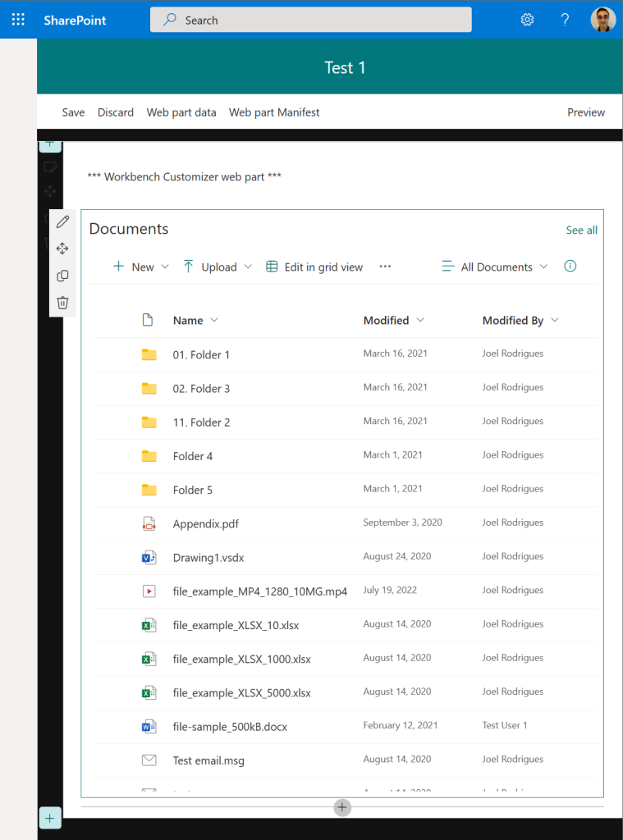Click the user profile picture
The width and height of the screenshot is (623, 840).
602,20
